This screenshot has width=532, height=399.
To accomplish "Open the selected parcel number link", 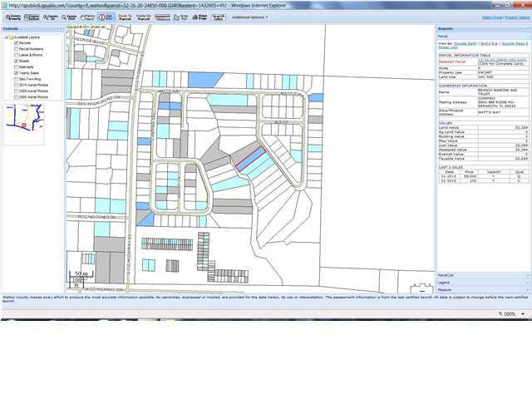I will coord(502,60).
